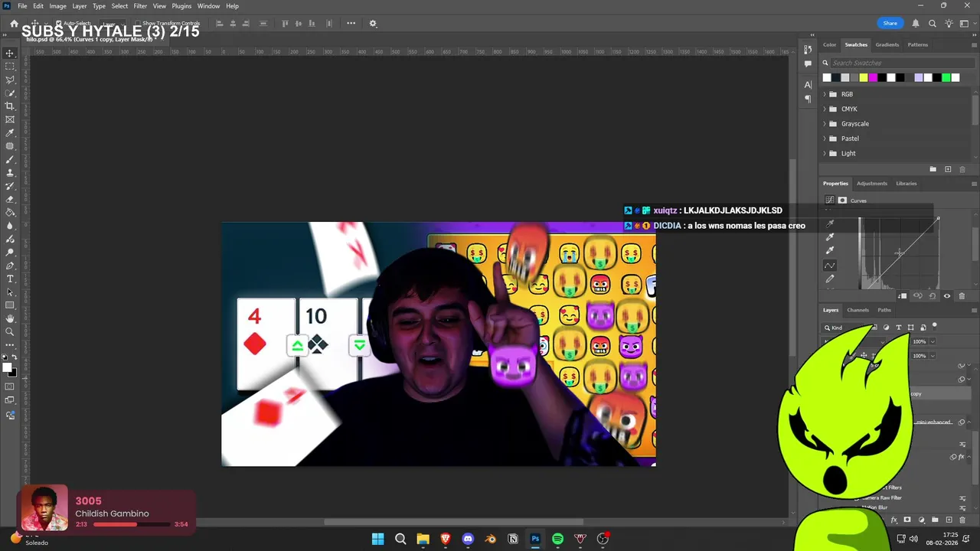Screen dimensions: 980x551
Task: Select the Hand tool
Action: (x=10, y=318)
